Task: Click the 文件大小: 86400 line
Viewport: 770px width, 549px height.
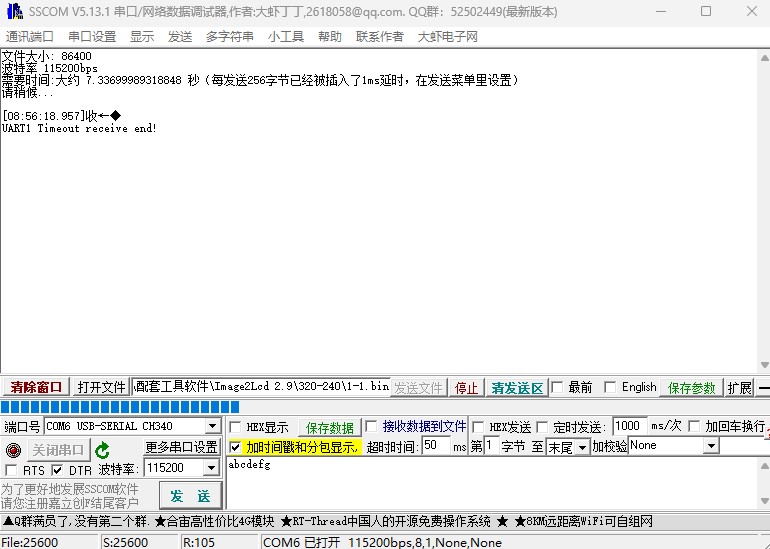Action: click(47, 55)
